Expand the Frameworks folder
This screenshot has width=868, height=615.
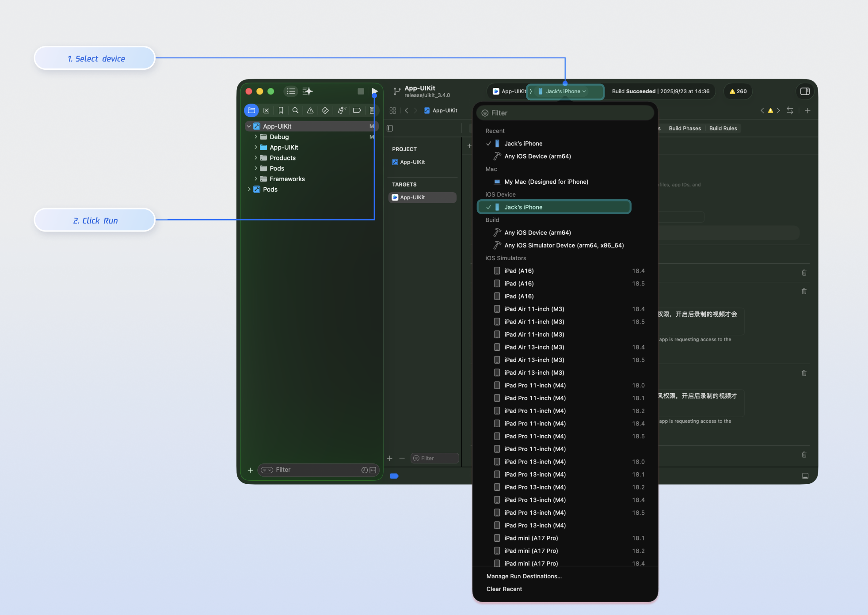(x=256, y=179)
